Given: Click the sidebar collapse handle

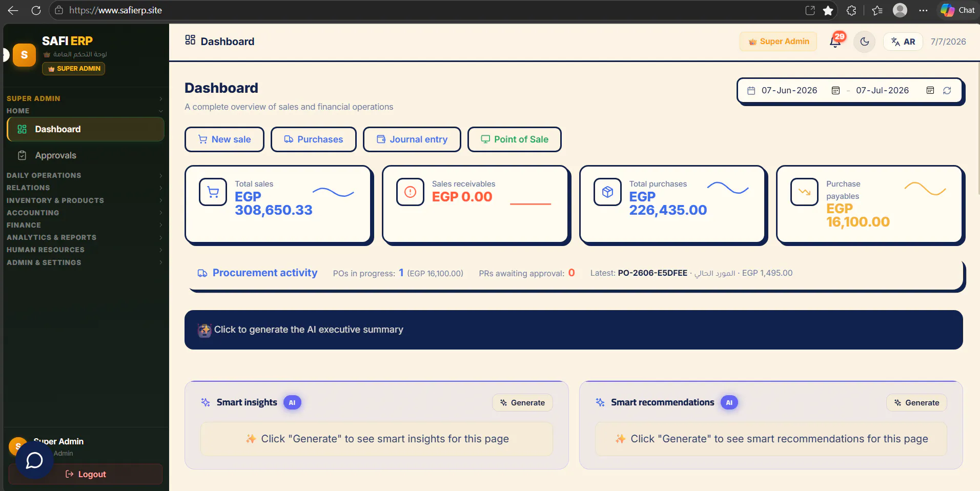Looking at the screenshot, I should (x=5, y=55).
